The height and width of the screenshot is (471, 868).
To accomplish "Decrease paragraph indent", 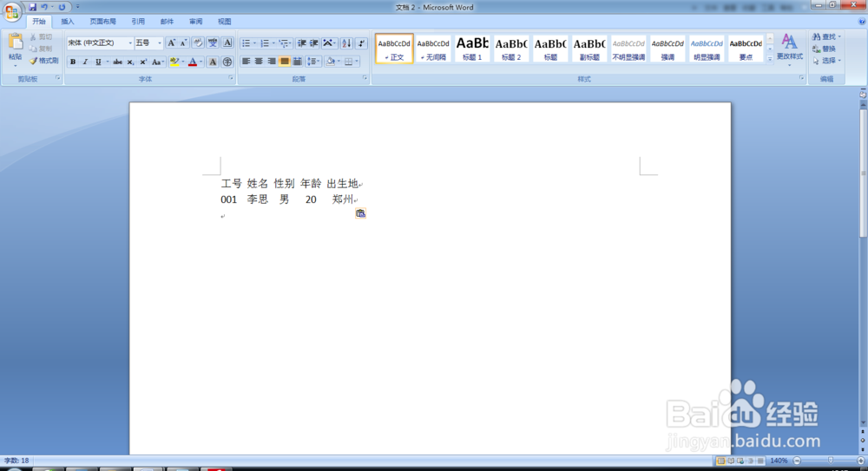I will (x=302, y=43).
